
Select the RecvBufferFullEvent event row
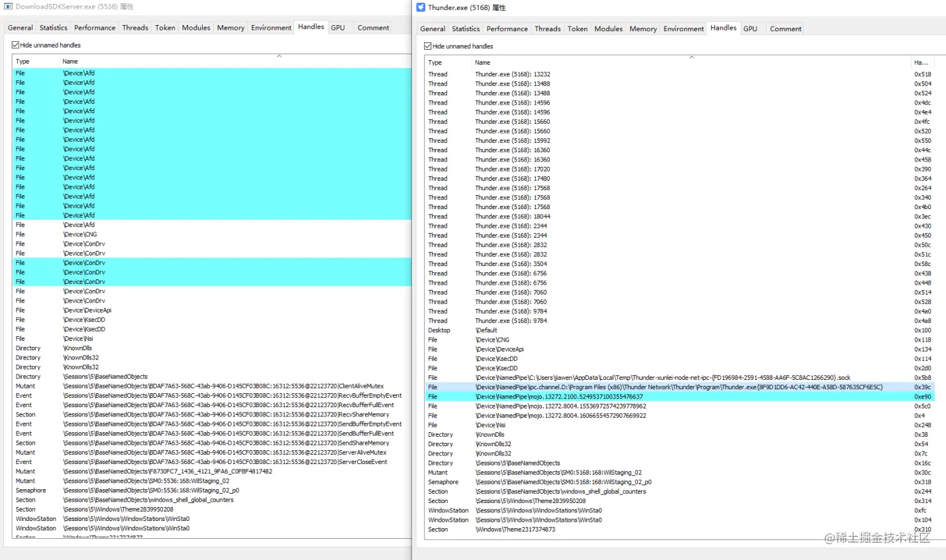(x=212, y=405)
